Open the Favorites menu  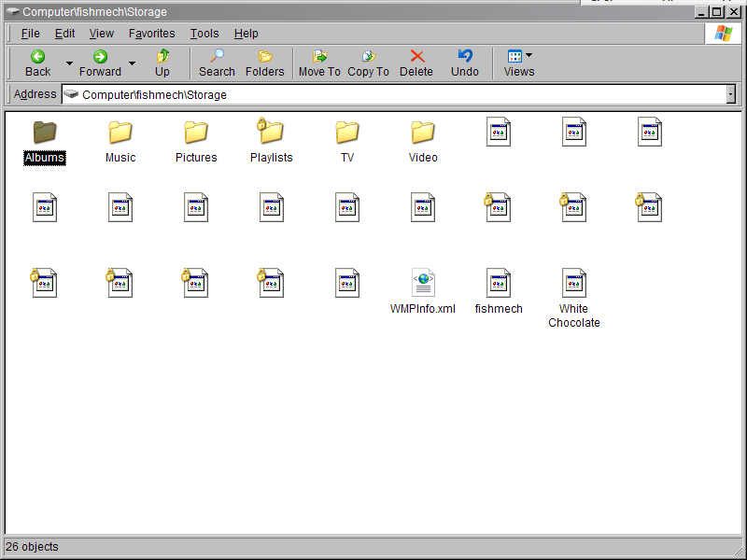click(151, 34)
